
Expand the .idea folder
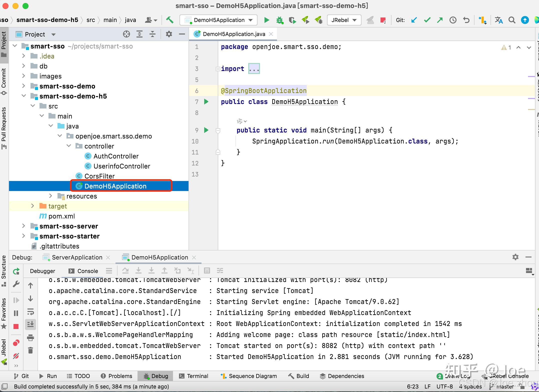(x=23, y=56)
